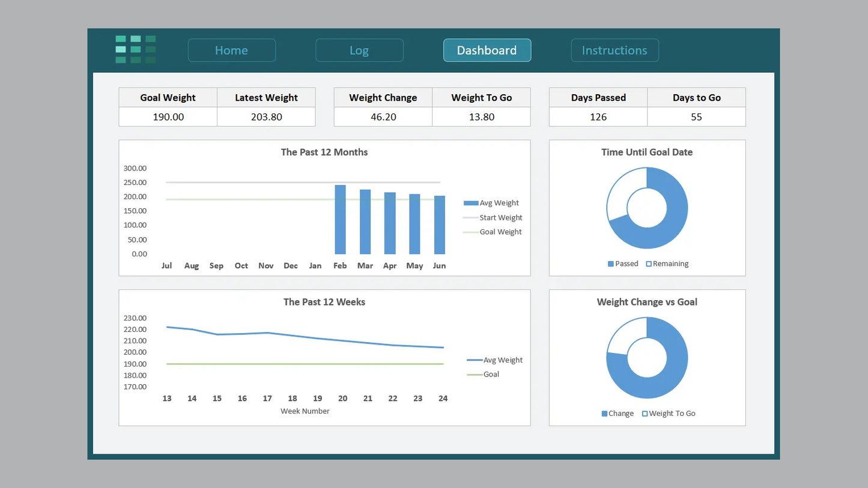The image size is (868, 488).
Task: Click the Goal Weight value 190.00
Action: click(168, 117)
